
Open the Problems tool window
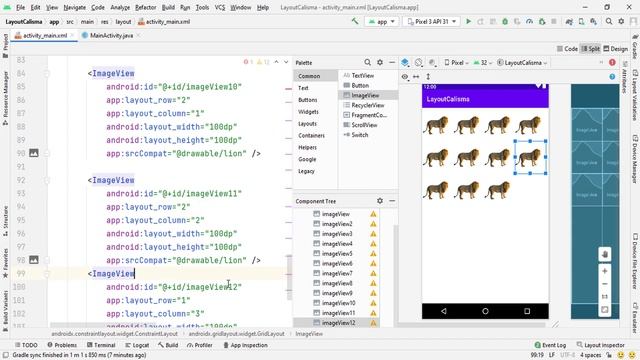62,345
